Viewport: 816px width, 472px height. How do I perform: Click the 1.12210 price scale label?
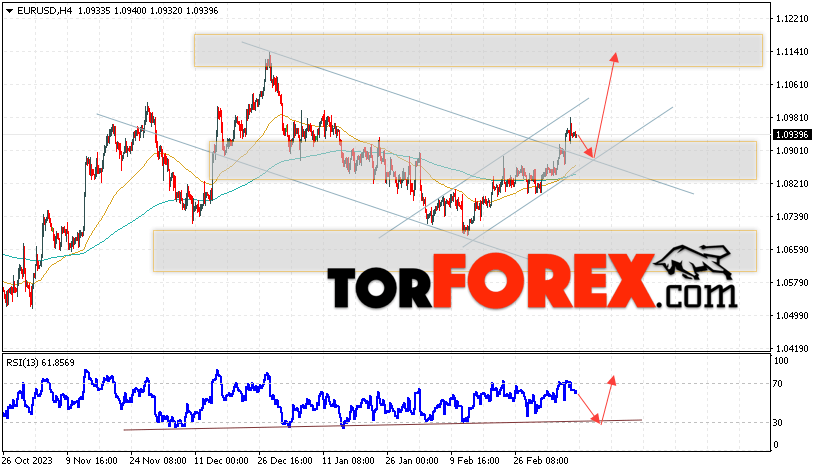792,19
